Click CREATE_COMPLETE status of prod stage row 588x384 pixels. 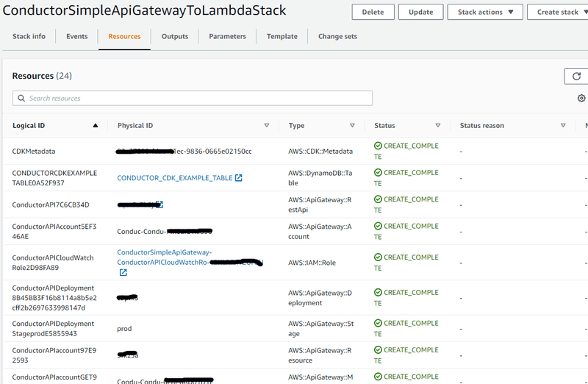coord(406,328)
